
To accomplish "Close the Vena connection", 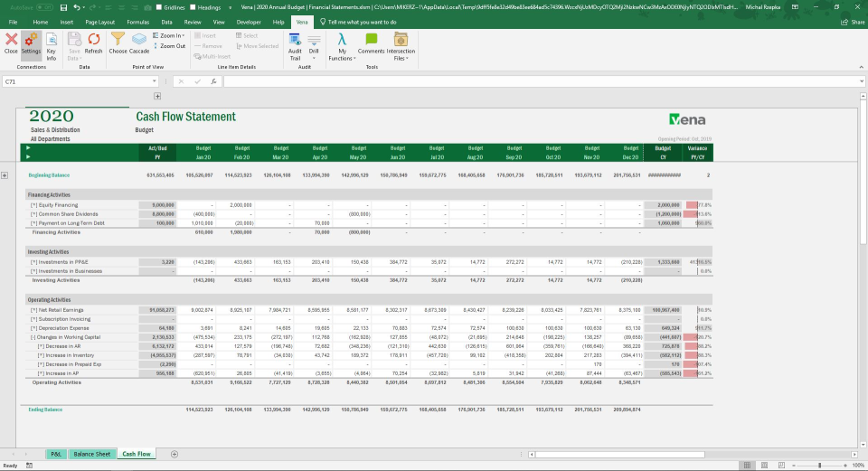I will [x=11, y=42].
